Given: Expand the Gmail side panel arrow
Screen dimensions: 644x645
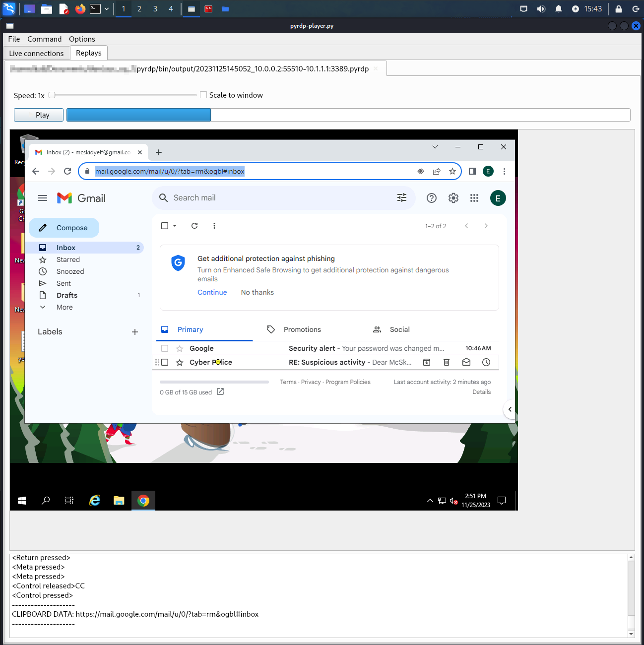Looking at the screenshot, I should [x=510, y=409].
